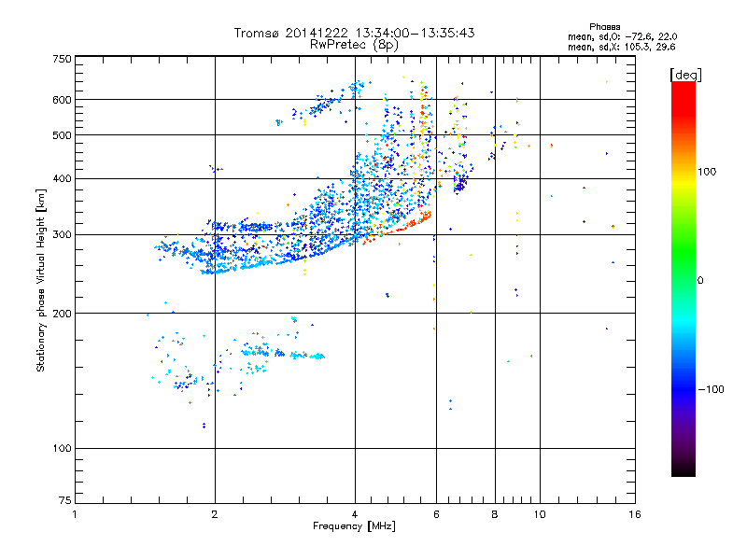Click the '100' y-axis tick label
Viewport: 747px width, 560px height.
(62, 449)
